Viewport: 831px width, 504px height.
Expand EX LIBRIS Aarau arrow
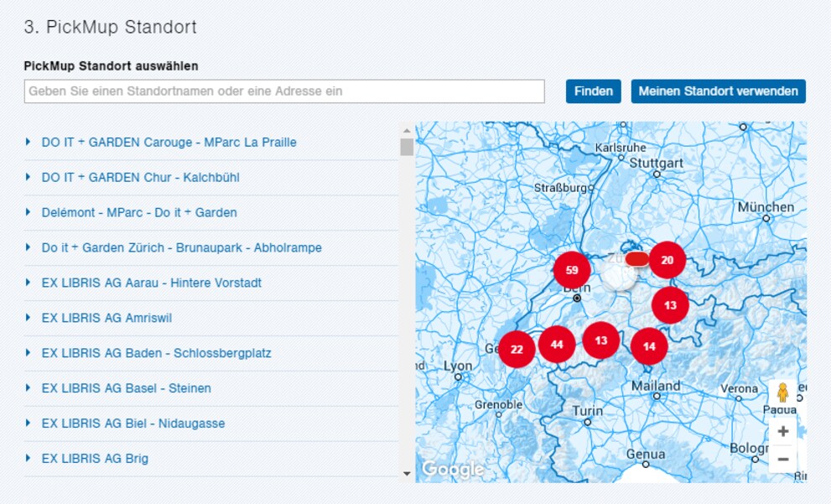point(28,283)
